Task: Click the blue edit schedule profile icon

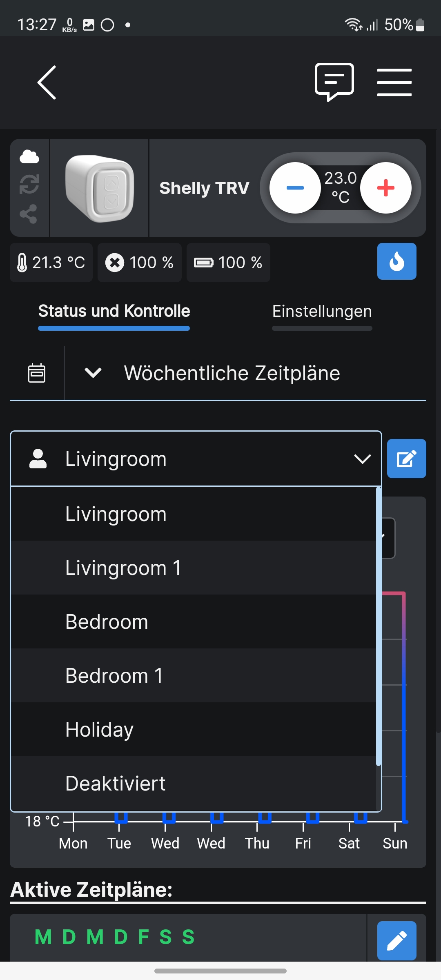Action: click(406, 459)
